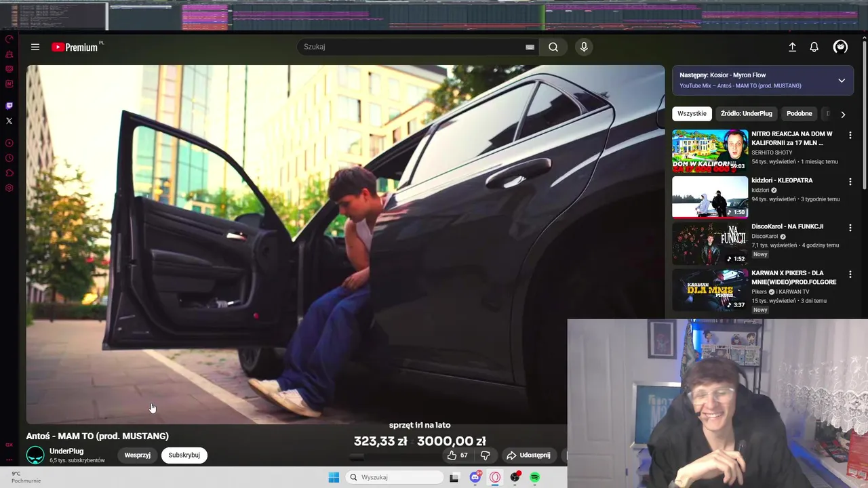Dislike the video with thumbs down
The height and width of the screenshot is (488, 868).
(x=485, y=455)
